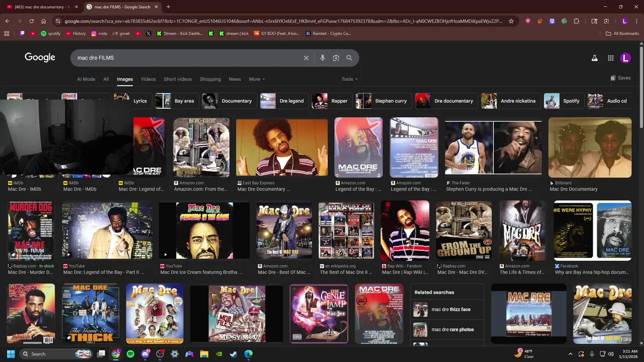Go back to previous page
This screenshot has height=362, width=644.
(7, 21)
